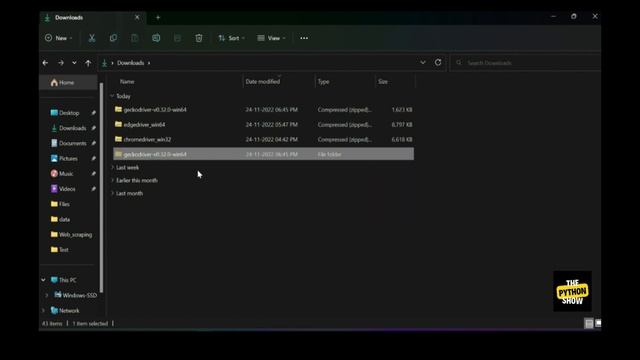
Task: Go forward with the right arrow
Action: 61,63
